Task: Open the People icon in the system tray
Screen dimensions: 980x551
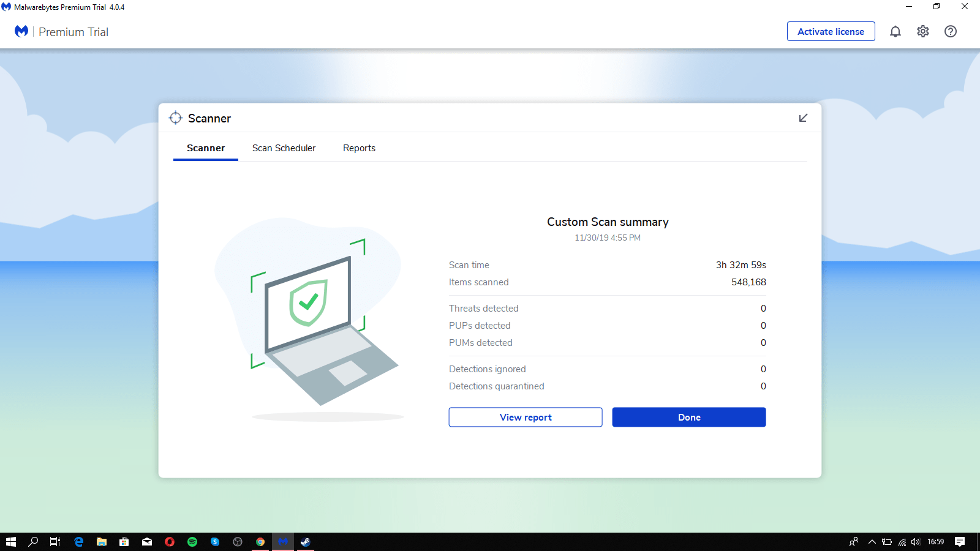Action: point(854,542)
